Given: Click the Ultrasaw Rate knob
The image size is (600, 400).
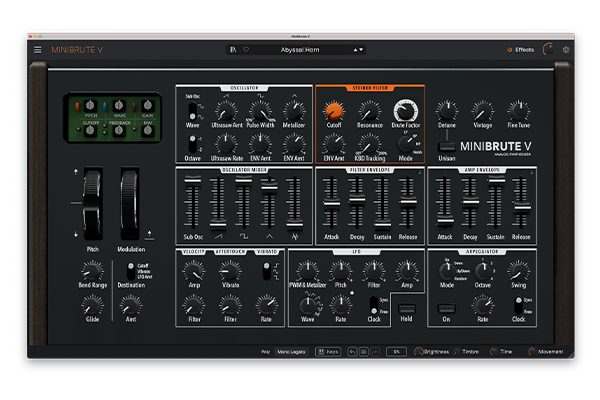Looking at the screenshot, I should coord(226,145).
